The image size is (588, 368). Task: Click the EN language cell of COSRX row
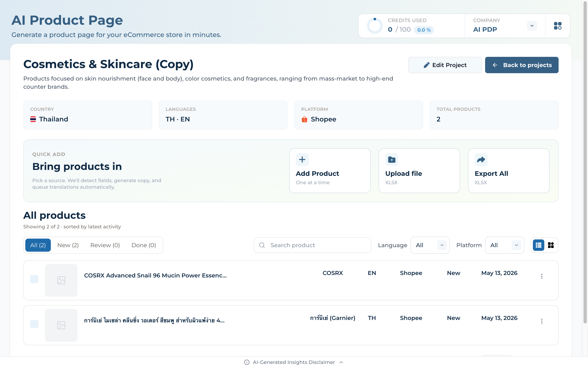(x=372, y=273)
